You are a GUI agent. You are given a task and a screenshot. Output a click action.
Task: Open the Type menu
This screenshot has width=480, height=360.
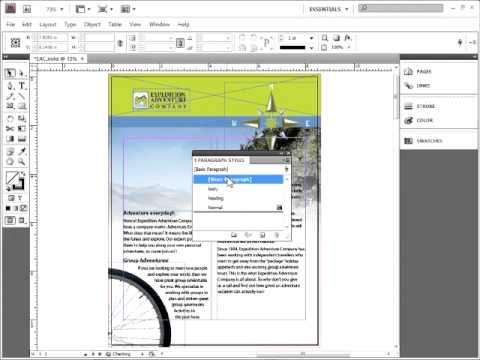tap(70, 24)
